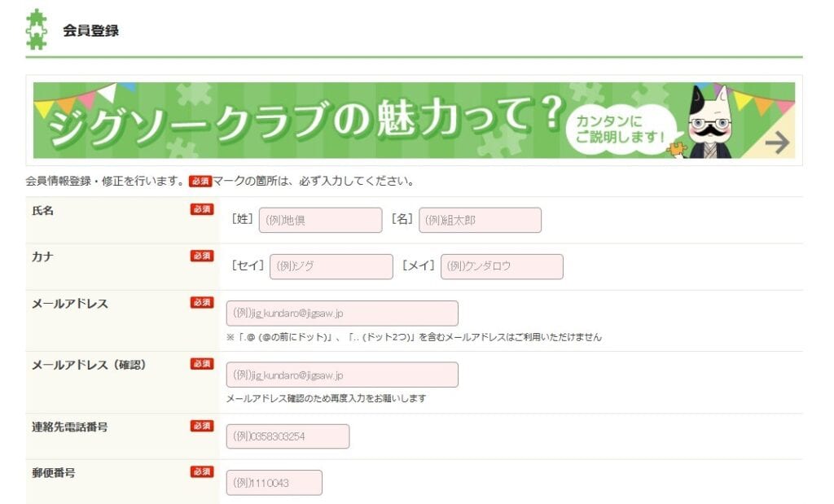The height and width of the screenshot is (504, 834).
Task: Select the メールアドレス(確認) confirmation field
Action: 342,375
